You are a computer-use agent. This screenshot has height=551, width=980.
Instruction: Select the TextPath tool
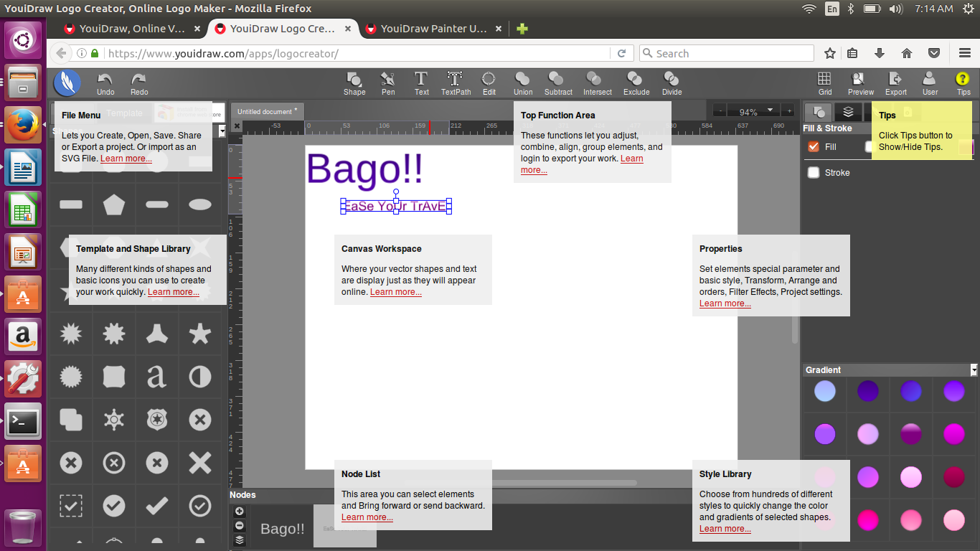point(456,83)
